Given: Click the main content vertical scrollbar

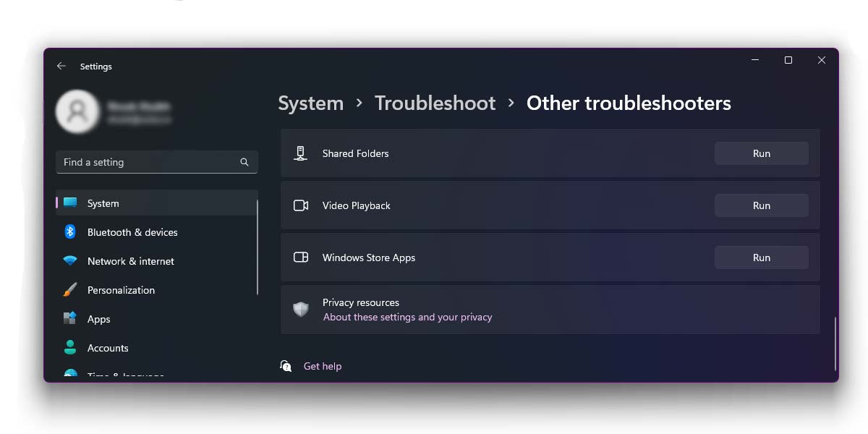Looking at the screenshot, I should click(x=835, y=344).
